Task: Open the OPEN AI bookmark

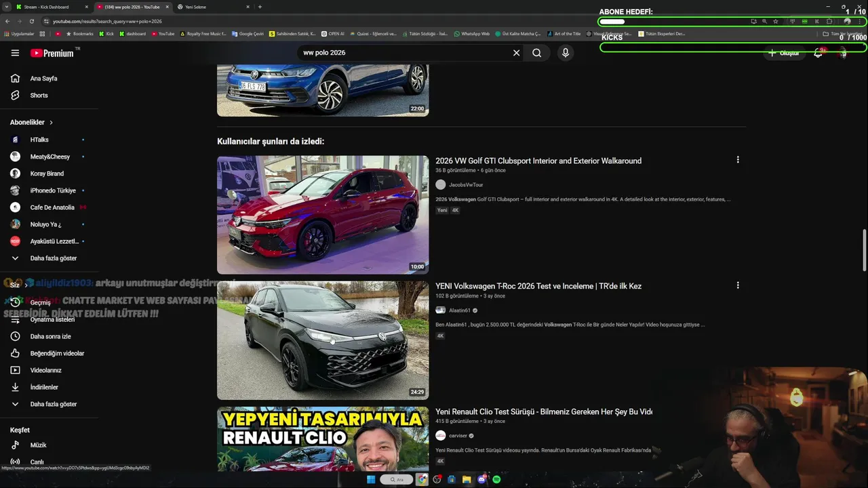Action: point(333,34)
